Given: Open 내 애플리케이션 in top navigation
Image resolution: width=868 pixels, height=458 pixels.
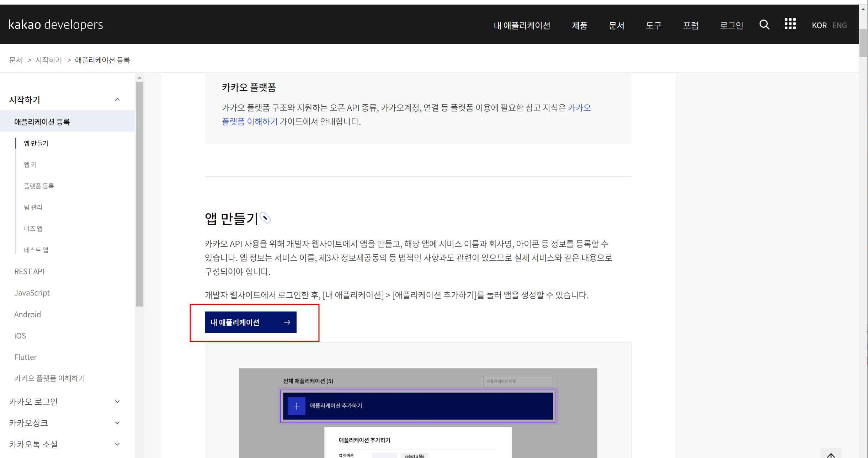Looking at the screenshot, I should pyautogui.click(x=522, y=25).
